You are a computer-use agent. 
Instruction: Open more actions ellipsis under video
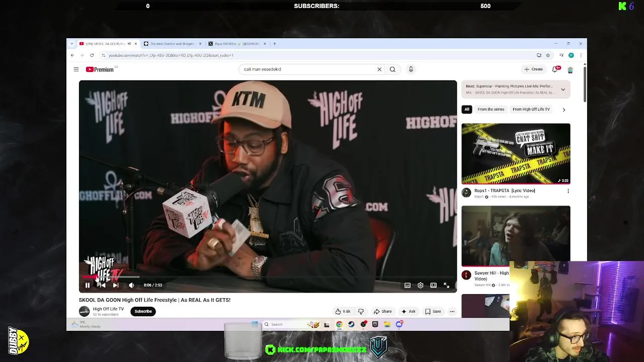[452, 311]
